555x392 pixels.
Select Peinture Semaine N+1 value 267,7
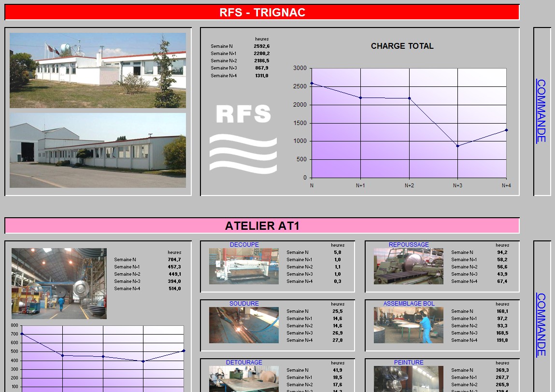(502, 378)
